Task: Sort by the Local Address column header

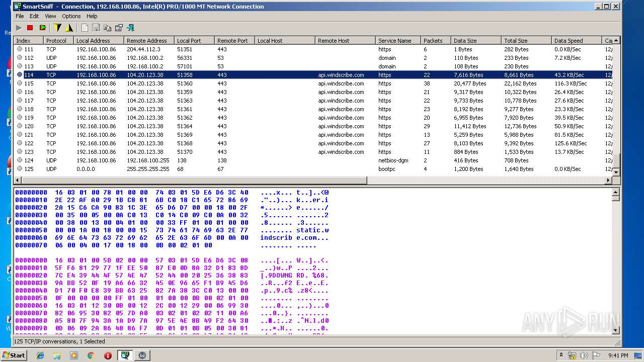Action: 99,41
